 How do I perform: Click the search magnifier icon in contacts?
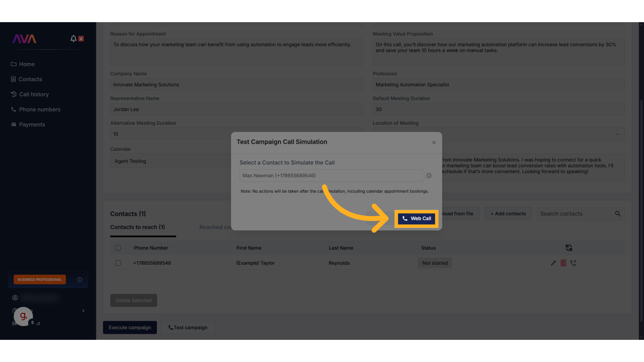pos(618,214)
